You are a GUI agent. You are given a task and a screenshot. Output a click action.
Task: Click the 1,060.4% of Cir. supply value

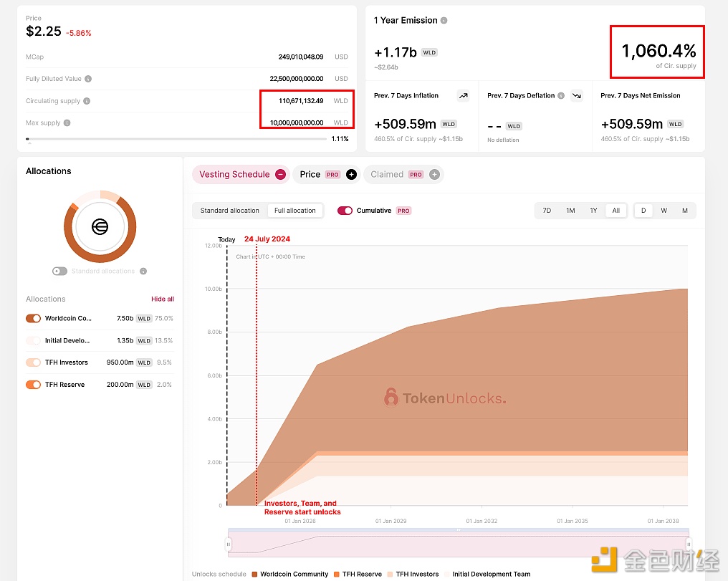pyautogui.click(x=658, y=51)
